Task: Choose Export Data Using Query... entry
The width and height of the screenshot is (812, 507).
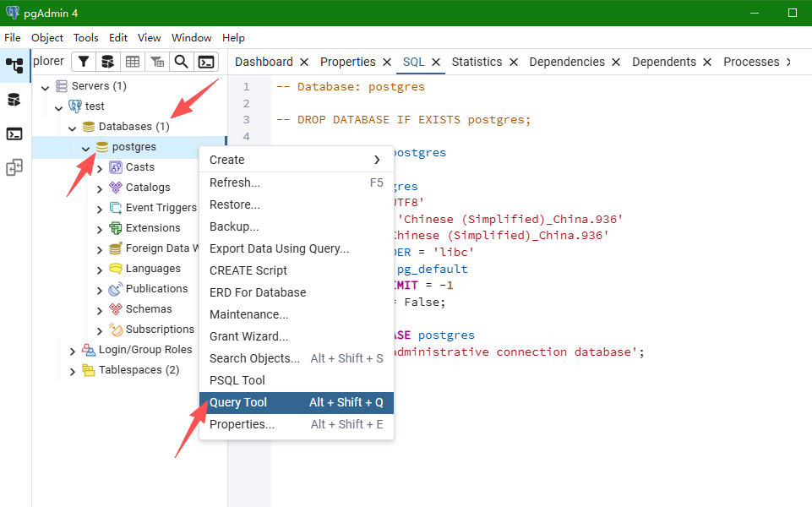Action: click(297, 248)
